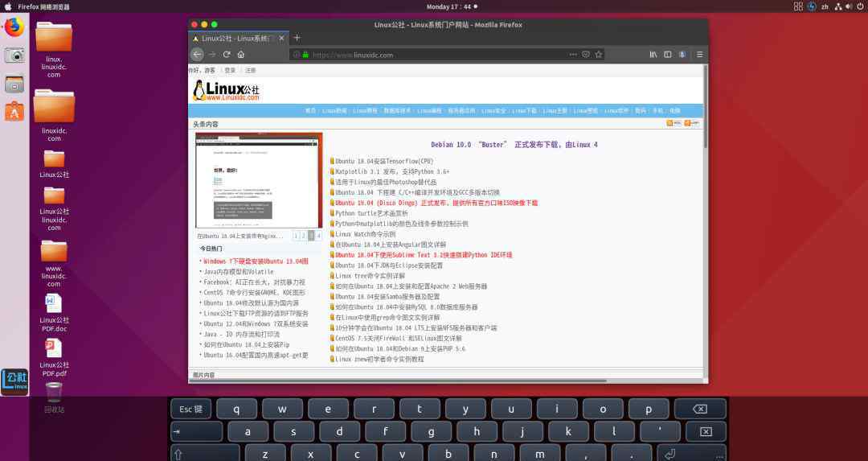This screenshot has height=461, width=868.
Task: Open the Firefox application menu in top bar
Action: point(43,6)
